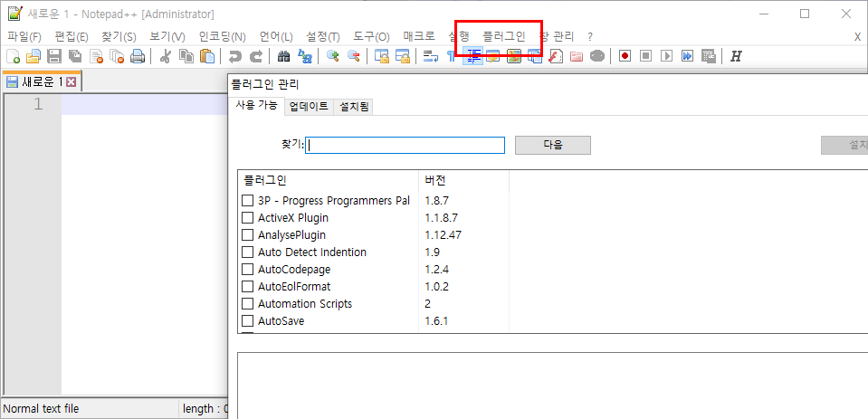Image resolution: width=868 pixels, height=419 pixels.
Task: Close current document via toolbar icon
Action: click(97, 56)
